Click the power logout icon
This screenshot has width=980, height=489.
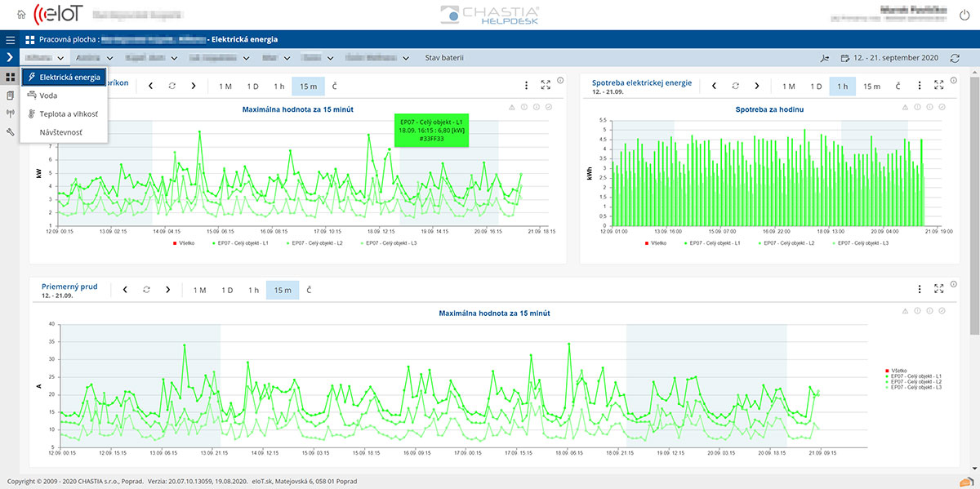[x=963, y=14]
